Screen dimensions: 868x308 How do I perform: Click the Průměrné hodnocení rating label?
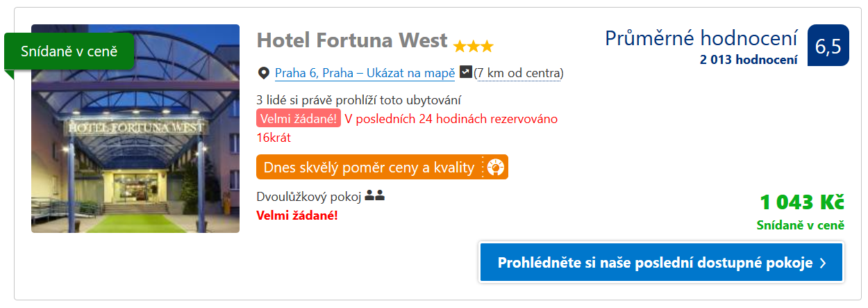701,38
